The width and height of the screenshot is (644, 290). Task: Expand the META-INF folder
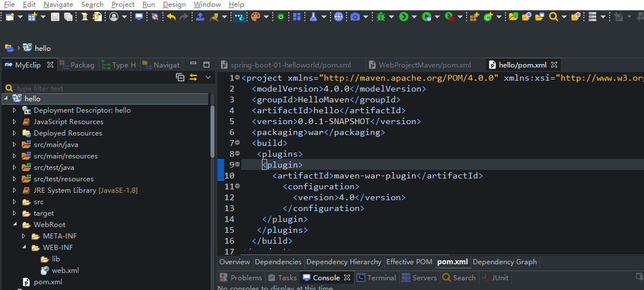point(24,236)
